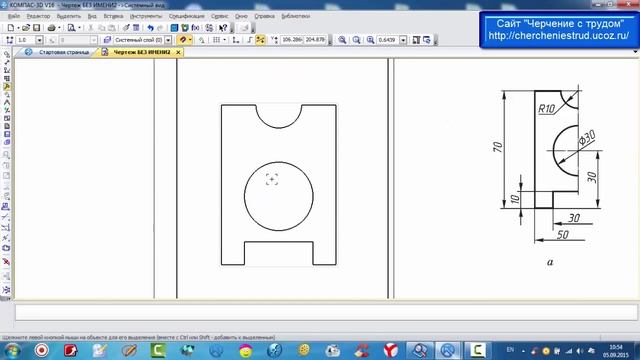640x360 pixels.
Task: Click the green C application taskbar icon
Action: tap(158, 351)
